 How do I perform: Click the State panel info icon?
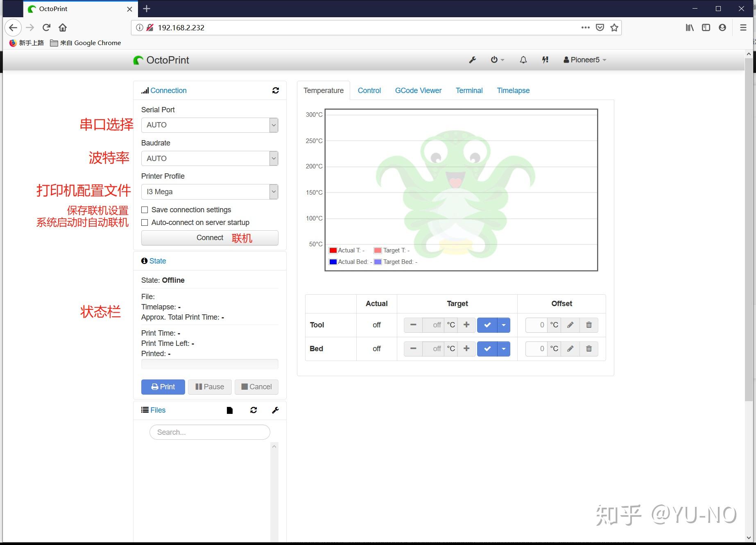point(144,261)
